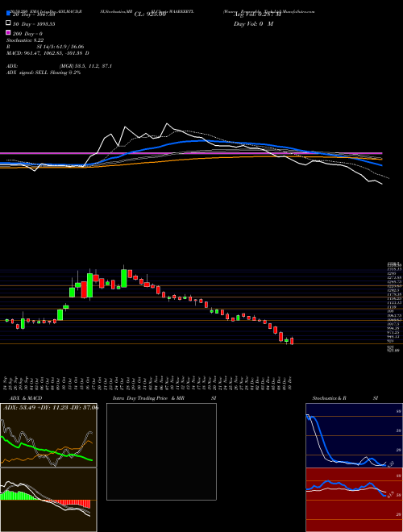
Task: Click the tallest green candlestick at the price peak
Action: (124, 278)
